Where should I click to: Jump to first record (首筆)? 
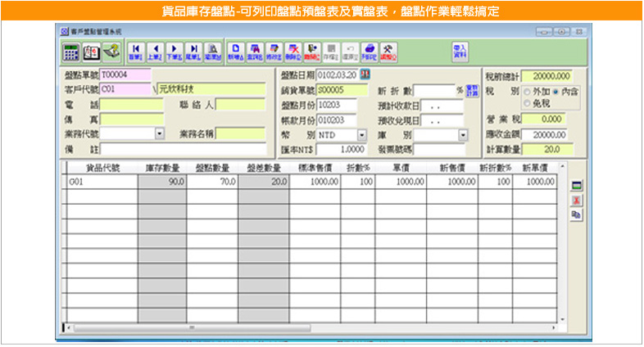pyautogui.click(x=134, y=52)
